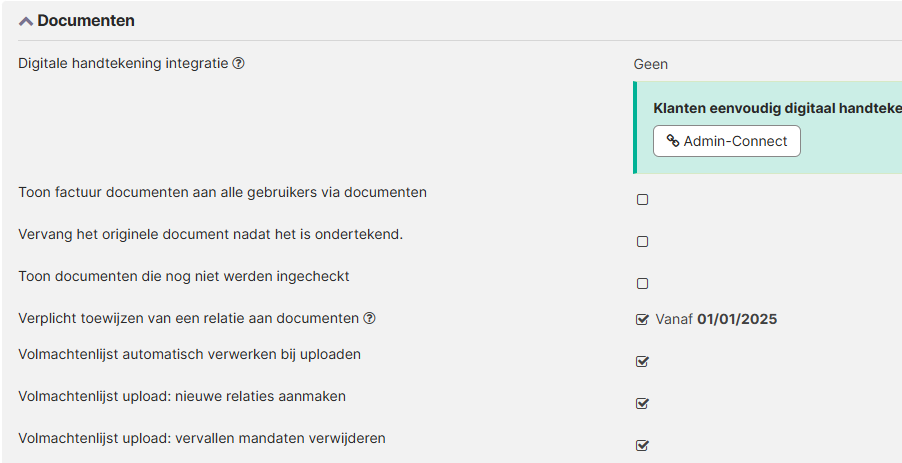
Task: Click the Admin-Connect button
Action: tap(727, 141)
